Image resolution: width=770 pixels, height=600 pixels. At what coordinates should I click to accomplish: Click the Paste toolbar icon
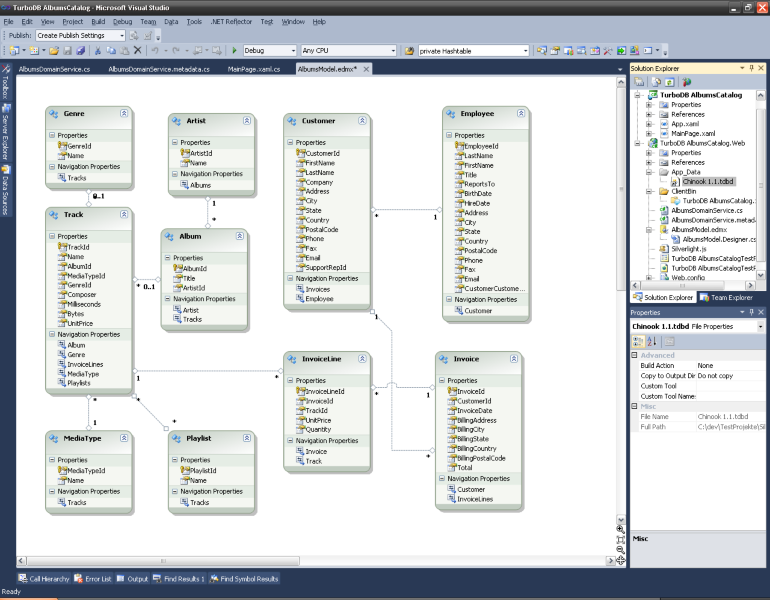[125, 51]
